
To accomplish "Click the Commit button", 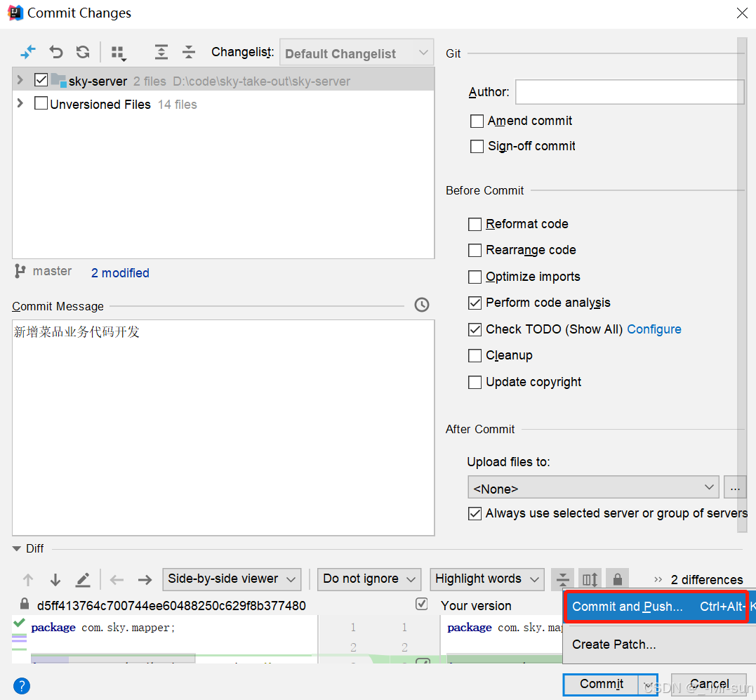I will [x=602, y=685].
